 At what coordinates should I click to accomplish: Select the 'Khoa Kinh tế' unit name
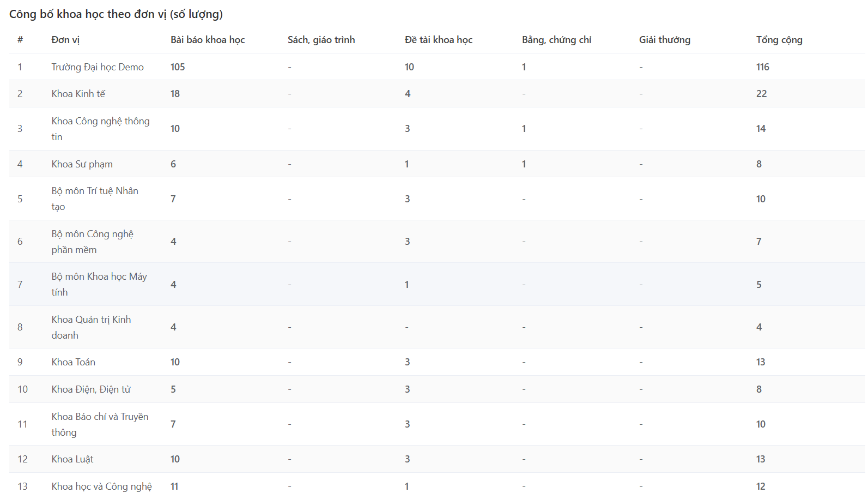point(78,94)
